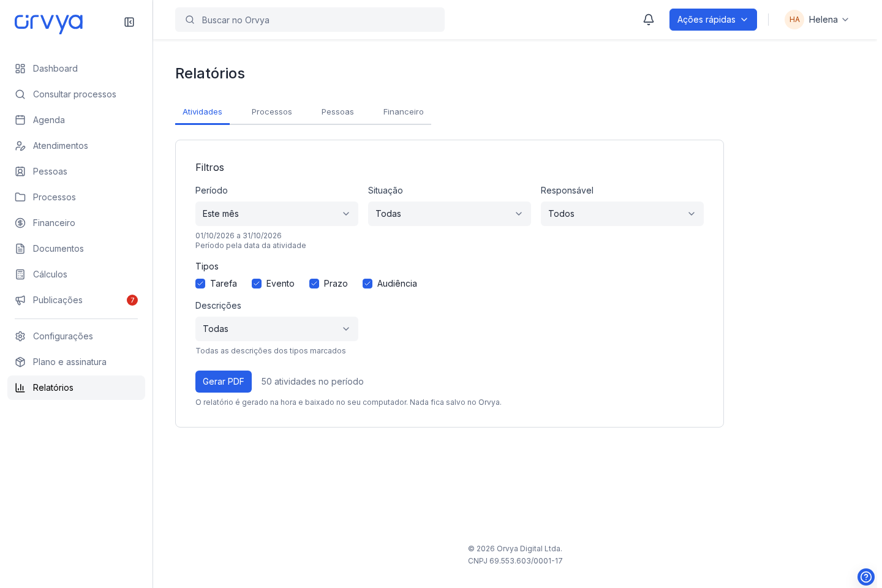Click the Financeiro dollar icon
Image resolution: width=882 pixels, height=588 pixels.
click(20, 223)
